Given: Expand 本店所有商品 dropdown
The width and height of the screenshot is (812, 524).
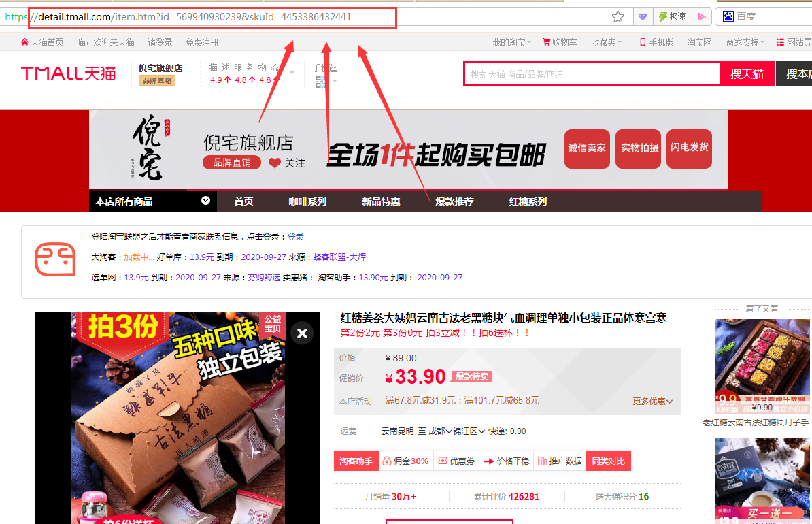Looking at the screenshot, I should click(205, 201).
